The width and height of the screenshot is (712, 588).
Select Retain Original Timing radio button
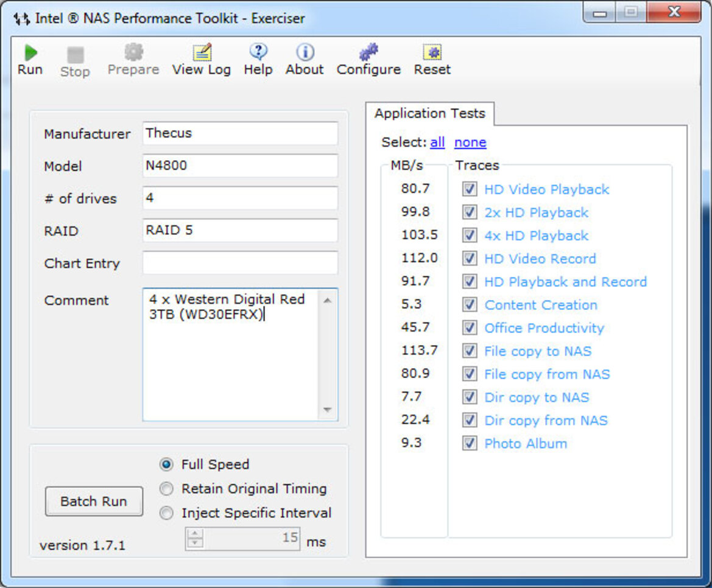(x=167, y=489)
